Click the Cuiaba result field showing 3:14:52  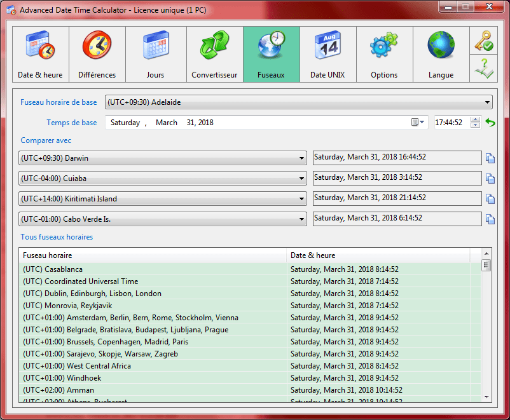pos(397,178)
